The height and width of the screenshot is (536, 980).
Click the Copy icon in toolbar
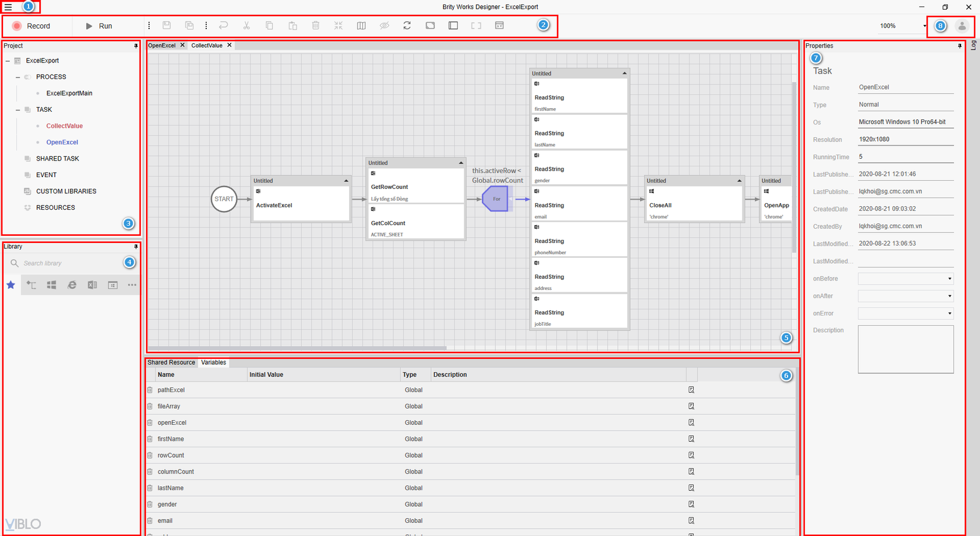[x=270, y=26]
